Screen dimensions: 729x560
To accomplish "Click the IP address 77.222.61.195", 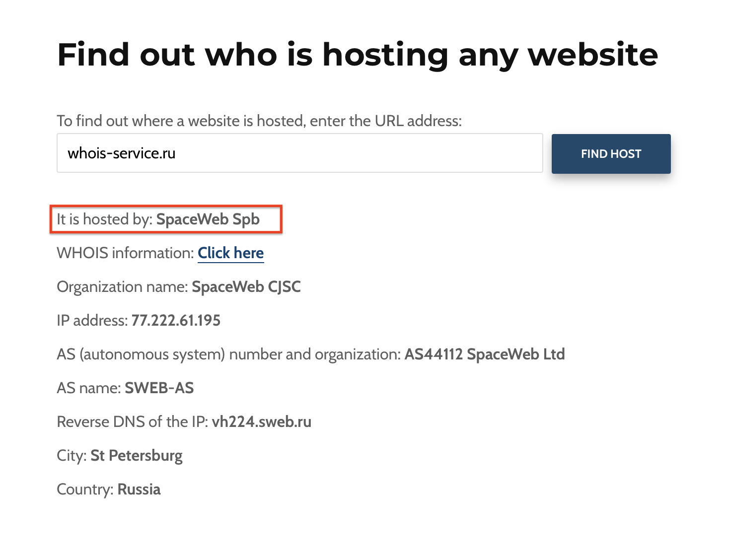I will point(176,321).
